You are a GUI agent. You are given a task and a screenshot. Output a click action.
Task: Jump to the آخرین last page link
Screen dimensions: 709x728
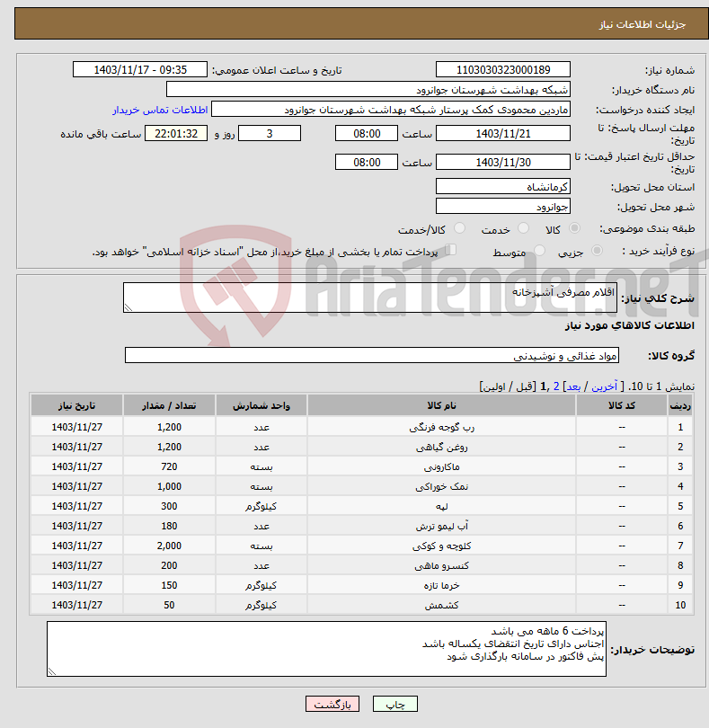coord(604,386)
